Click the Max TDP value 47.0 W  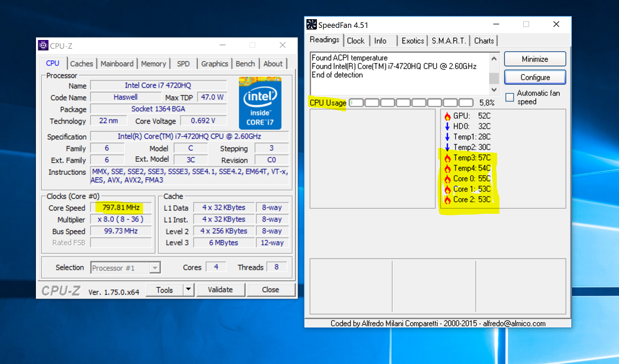tap(212, 97)
